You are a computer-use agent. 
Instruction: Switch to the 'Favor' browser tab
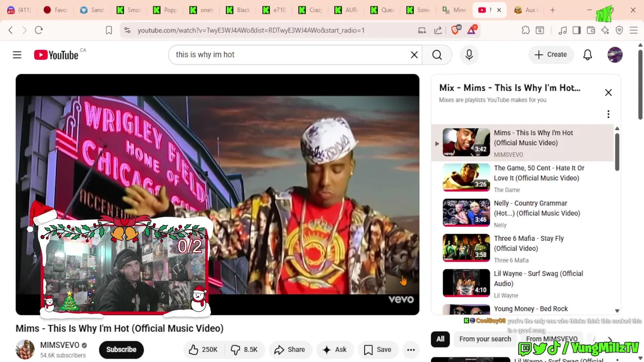[x=56, y=10]
